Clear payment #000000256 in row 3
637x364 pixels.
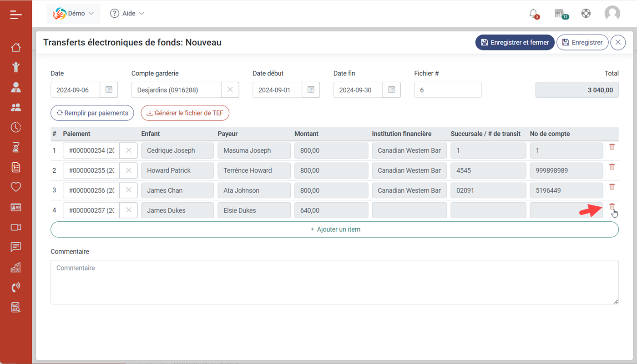[x=129, y=190]
